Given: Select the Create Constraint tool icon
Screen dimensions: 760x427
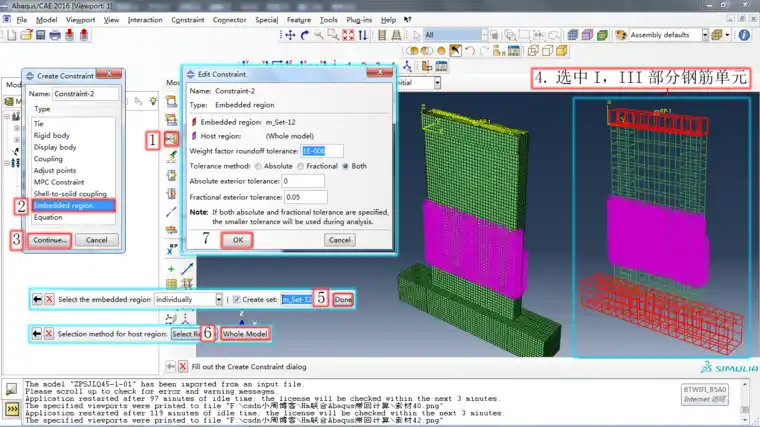Looking at the screenshot, I should [171, 139].
